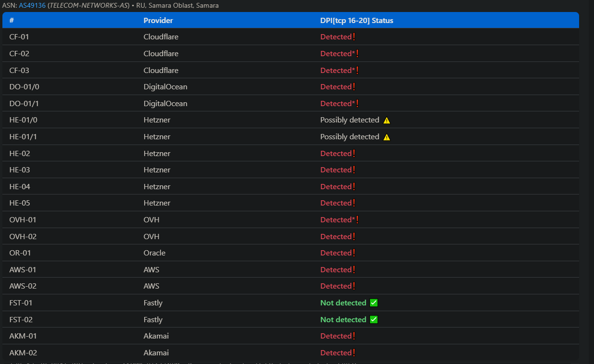Click the red exclamation icon for AKM-02
Viewport: 594px width, 364px height.
coord(354,353)
